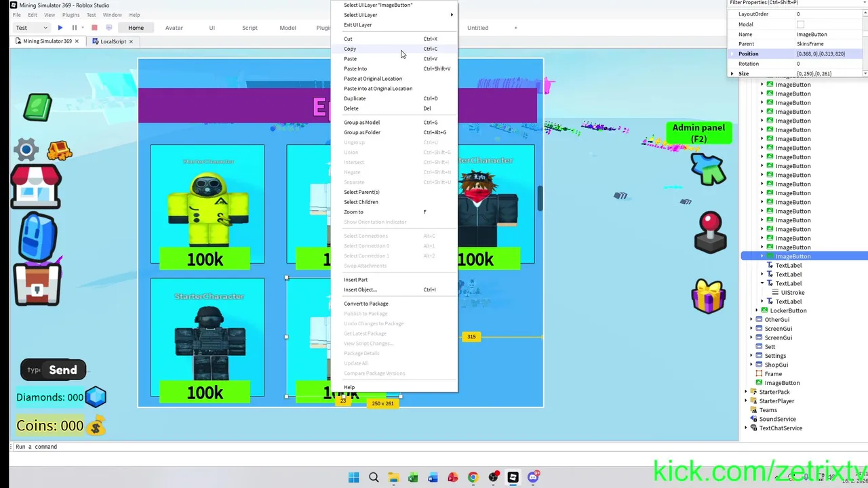
Task: Click the money bag icon beside Coins
Action: pyautogui.click(x=96, y=426)
